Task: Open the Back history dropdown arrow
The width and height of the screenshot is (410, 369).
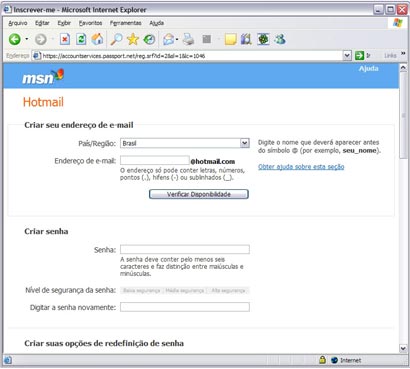Action: point(27,39)
